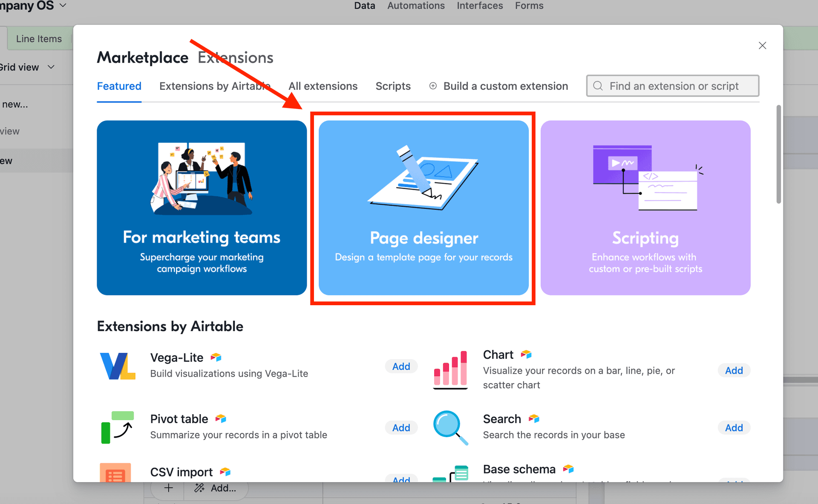Switch to the Scripts tab

393,86
